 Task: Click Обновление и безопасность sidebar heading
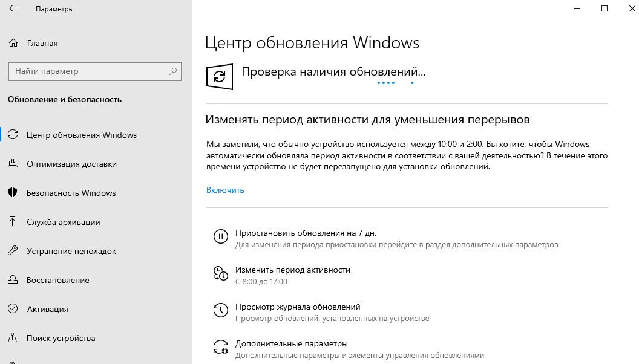click(x=65, y=99)
